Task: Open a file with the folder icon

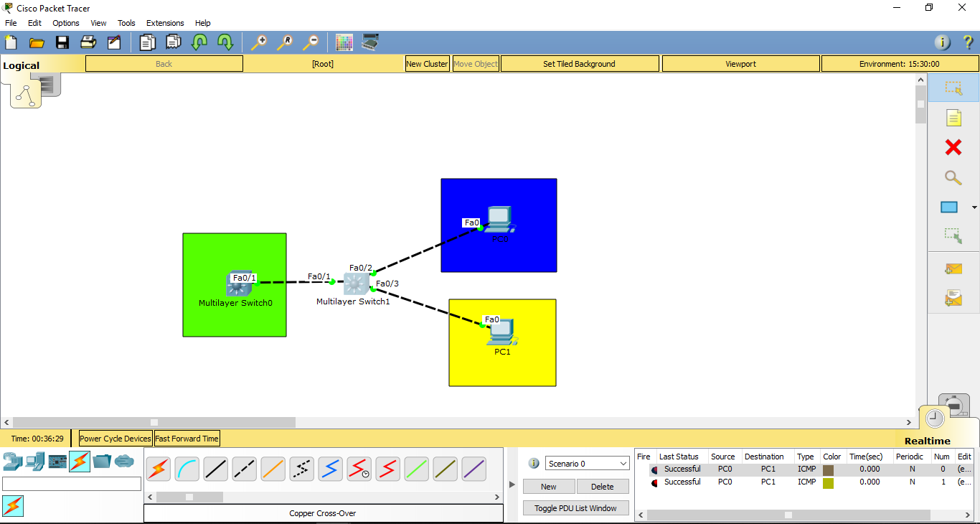Action: click(x=37, y=42)
